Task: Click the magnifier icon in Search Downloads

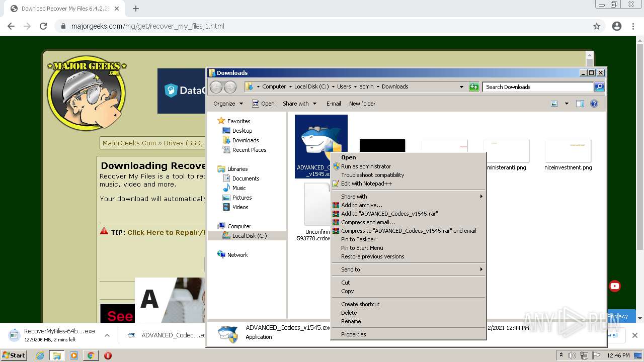Action: [x=599, y=87]
